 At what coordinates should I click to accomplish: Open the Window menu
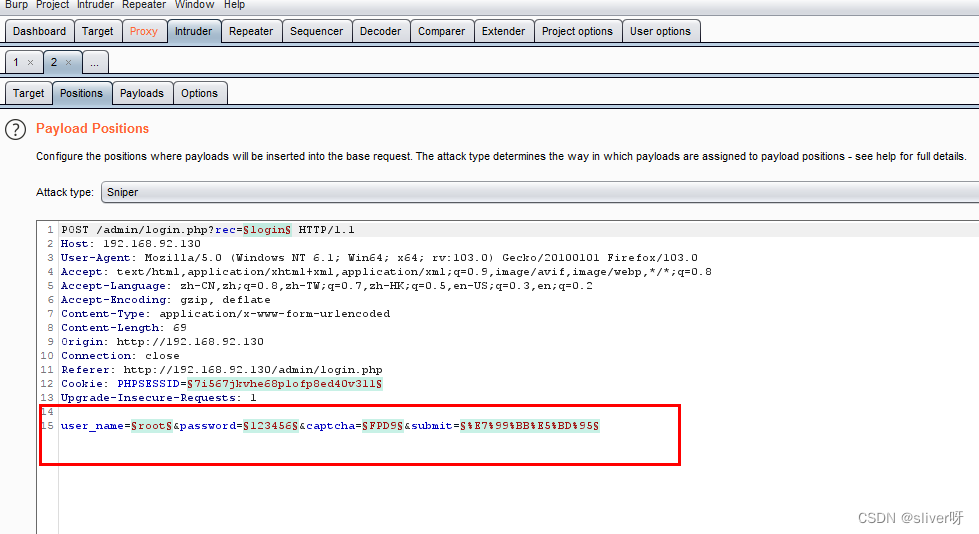[x=194, y=5]
